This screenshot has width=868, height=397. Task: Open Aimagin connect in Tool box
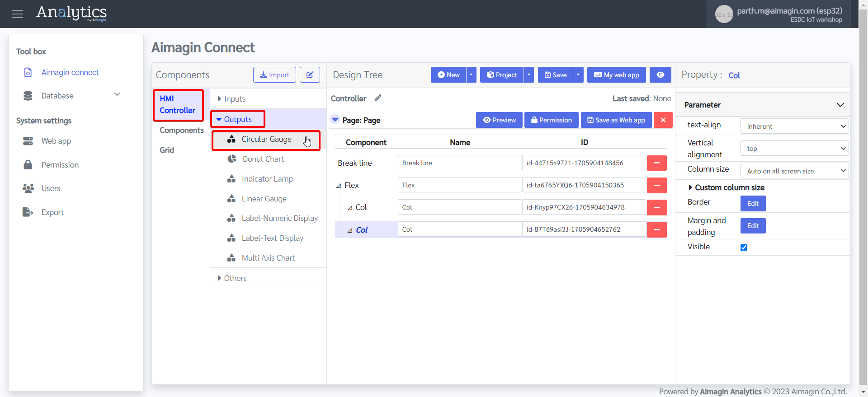pos(70,72)
